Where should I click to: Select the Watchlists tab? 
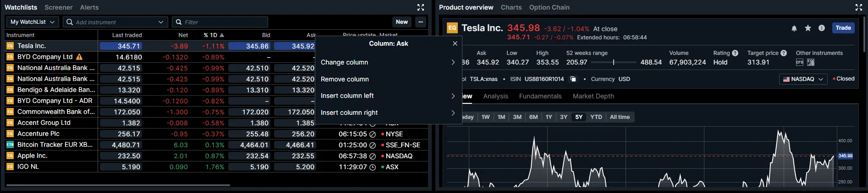[21, 7]
